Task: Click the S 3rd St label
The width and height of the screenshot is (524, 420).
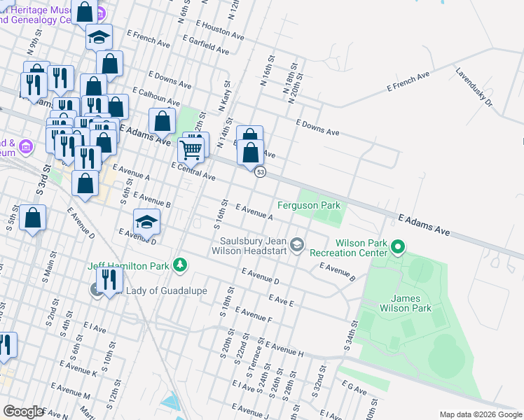Action: (43, 180)
